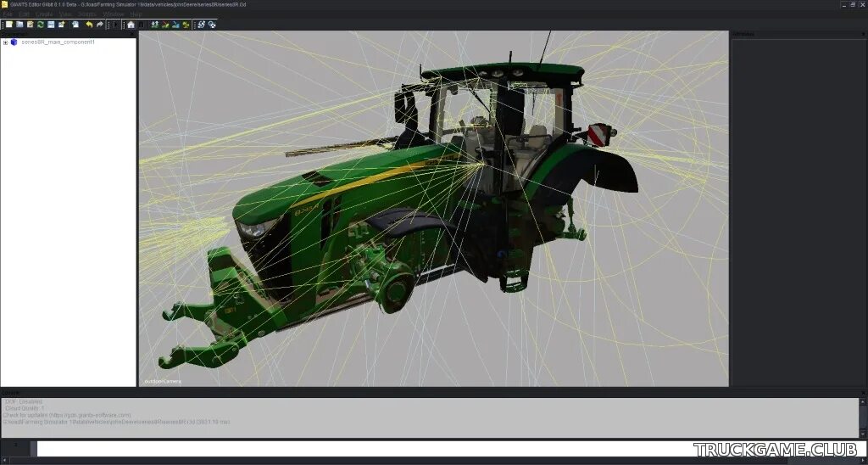Select series8R_main_component1 in the scenegraph
This screenshot has width=868, height=465.
(58, 42)
